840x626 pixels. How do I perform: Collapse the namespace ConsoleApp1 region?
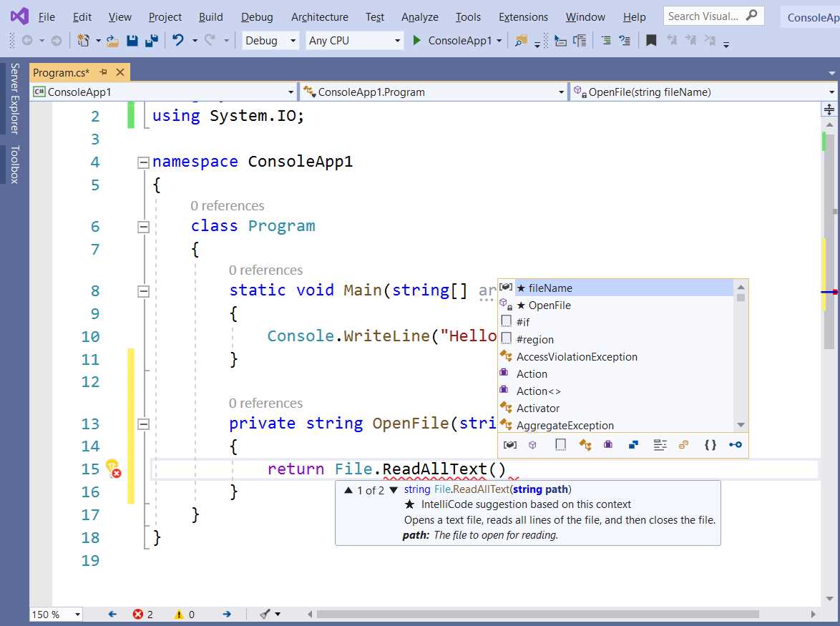[143, 162]
